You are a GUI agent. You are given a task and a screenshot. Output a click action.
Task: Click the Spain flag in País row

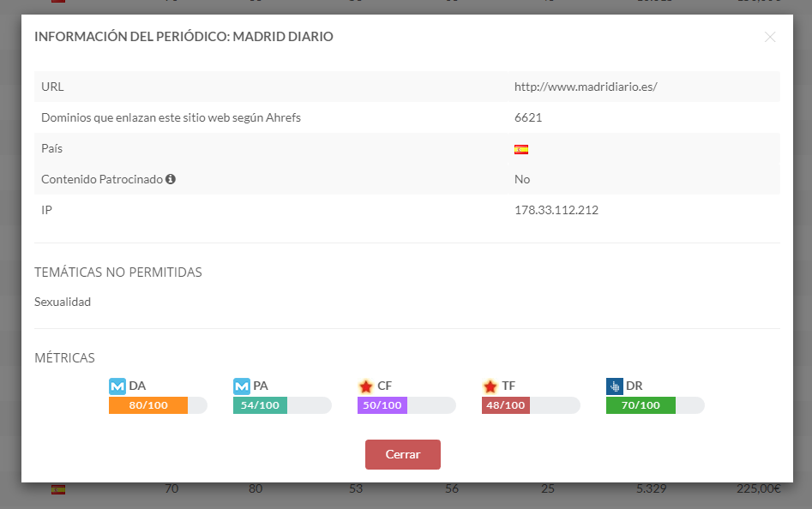click(521, 149)
